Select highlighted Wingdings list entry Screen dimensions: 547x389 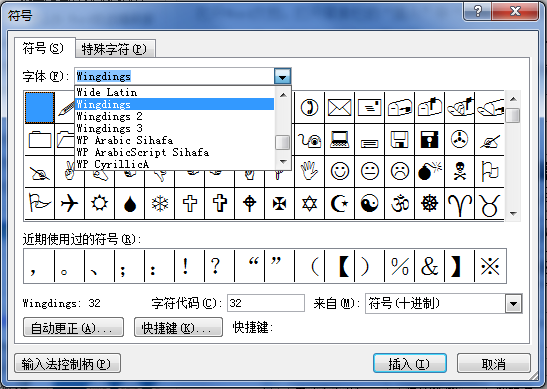(x=175, y=104)
